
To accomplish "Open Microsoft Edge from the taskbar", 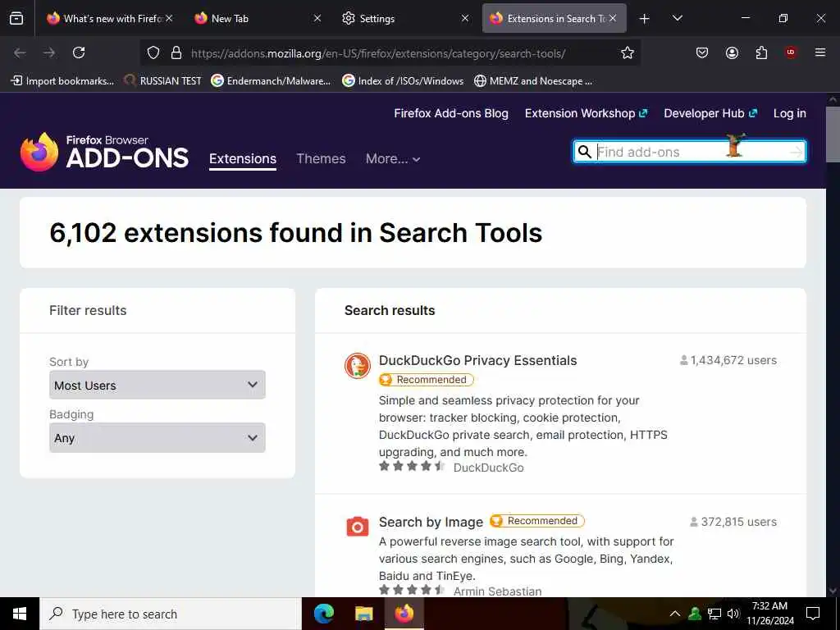I will click(324, 614).
